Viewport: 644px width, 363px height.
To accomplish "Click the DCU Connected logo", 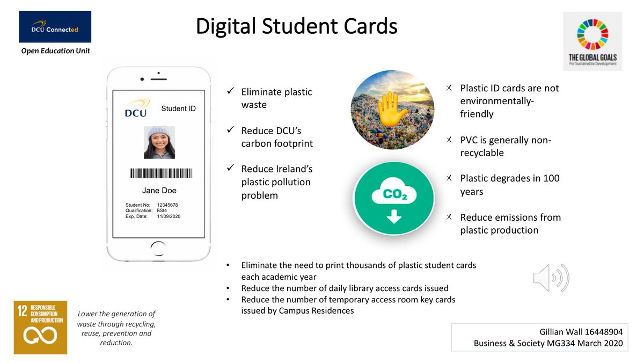I will (55, 27).
